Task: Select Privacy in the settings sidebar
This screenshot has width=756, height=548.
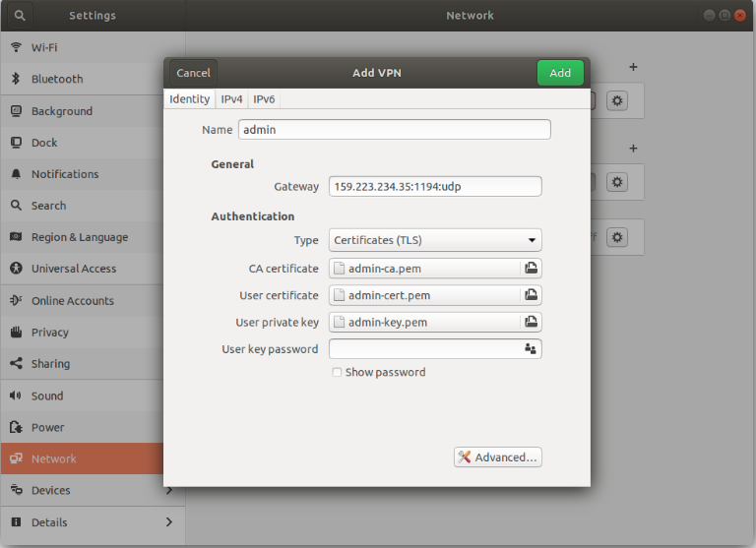Action: 49,333
